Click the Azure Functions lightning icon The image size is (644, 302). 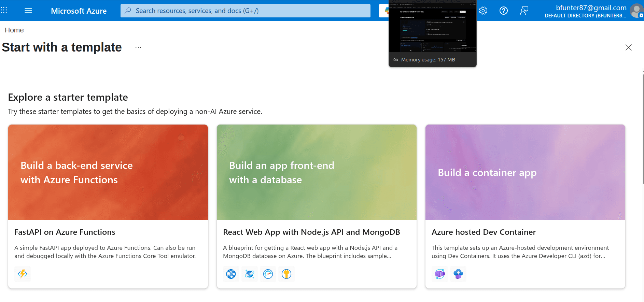click(x=23, y=274)
